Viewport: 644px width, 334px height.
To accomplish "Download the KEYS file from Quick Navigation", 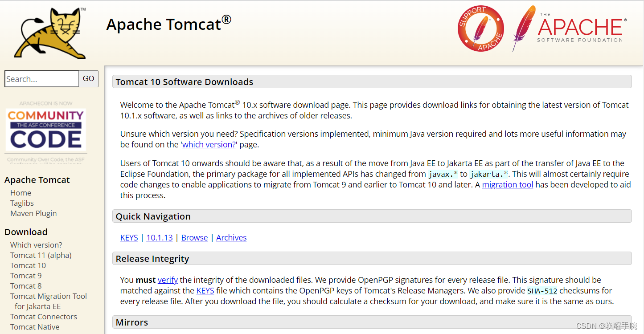I will 129,237.
